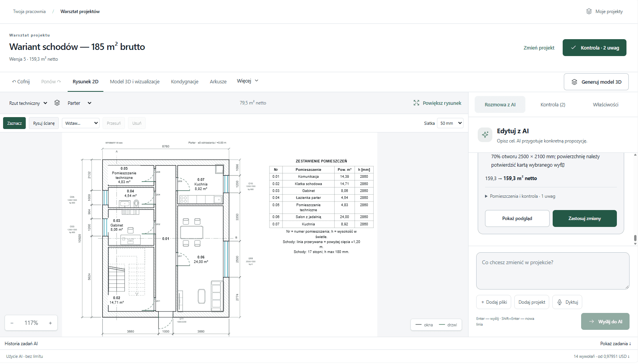
Task: Open the Parter floor dropdown
Action: (79, 103)
